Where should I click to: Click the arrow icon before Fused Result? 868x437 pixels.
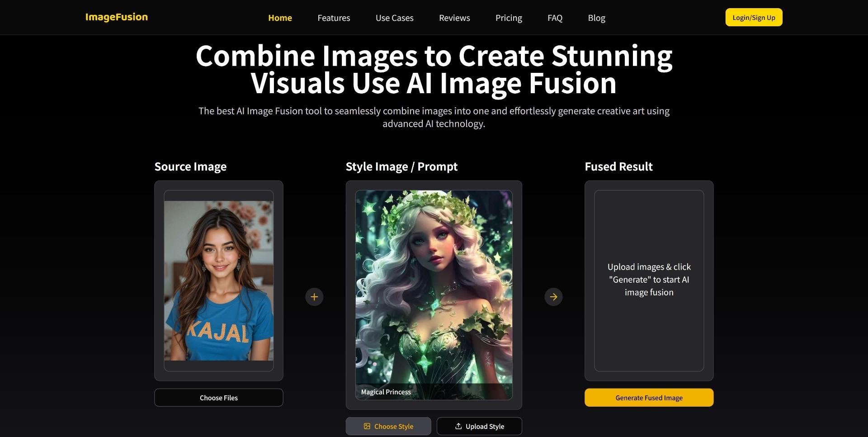click(553, 297)
